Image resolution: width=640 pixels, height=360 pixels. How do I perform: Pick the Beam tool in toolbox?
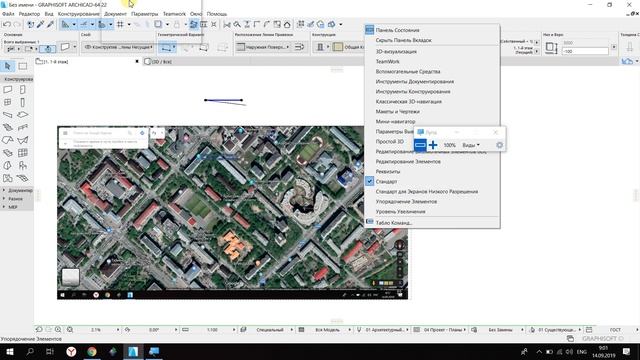8,115
